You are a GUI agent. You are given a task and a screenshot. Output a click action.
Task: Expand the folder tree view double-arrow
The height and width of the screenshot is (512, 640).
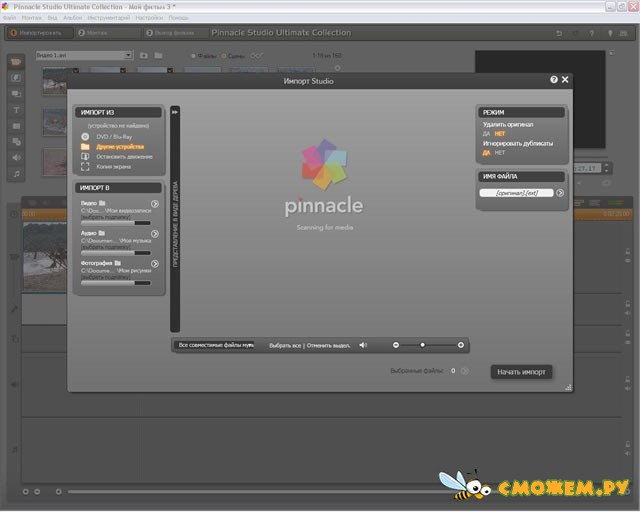coord(175,112)
